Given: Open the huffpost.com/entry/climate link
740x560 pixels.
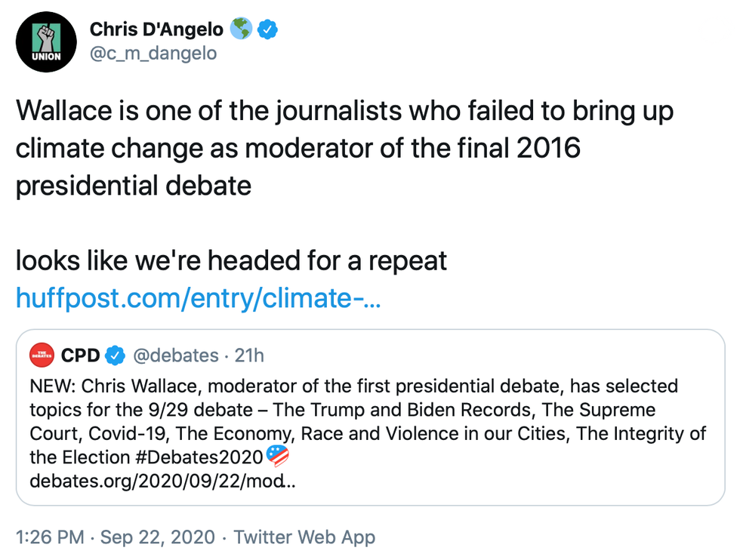Looking at the screenshot, I should 198,299.
